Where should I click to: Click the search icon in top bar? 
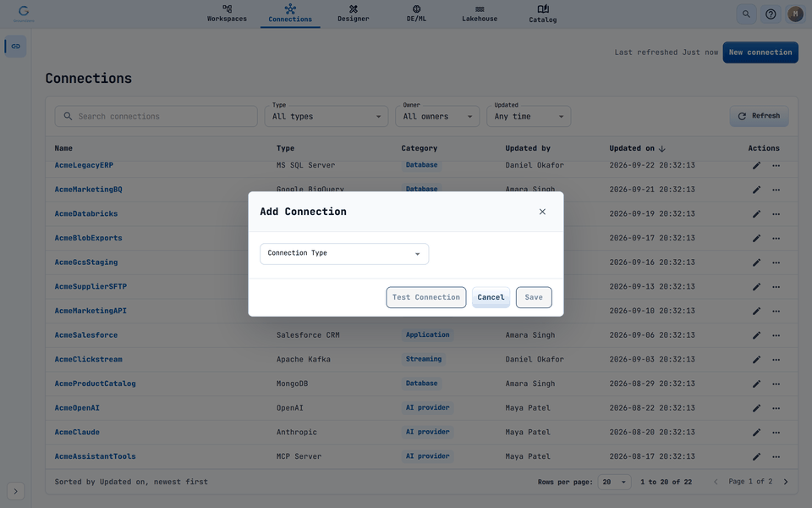tap(746, 14)
